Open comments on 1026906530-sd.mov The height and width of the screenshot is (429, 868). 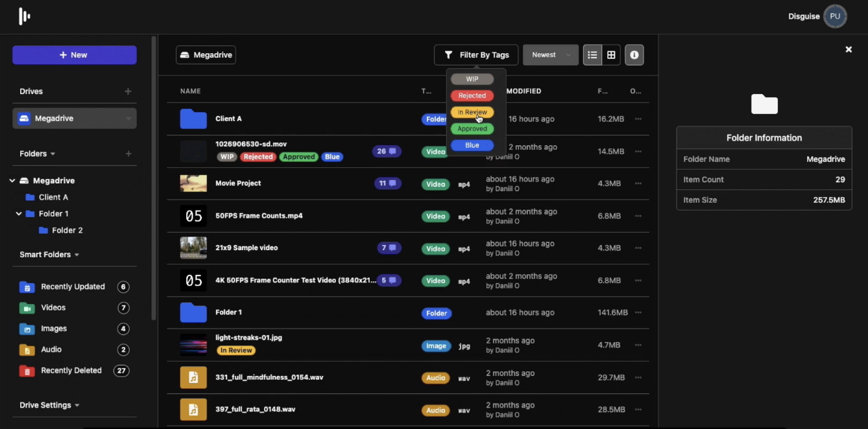(387, 151)
